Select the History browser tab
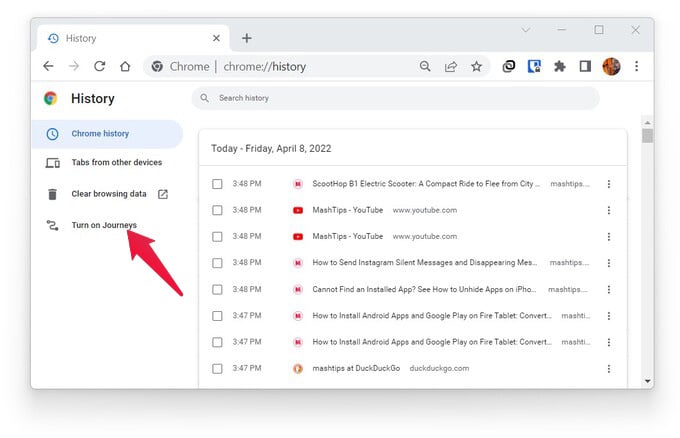 [134, 38]
